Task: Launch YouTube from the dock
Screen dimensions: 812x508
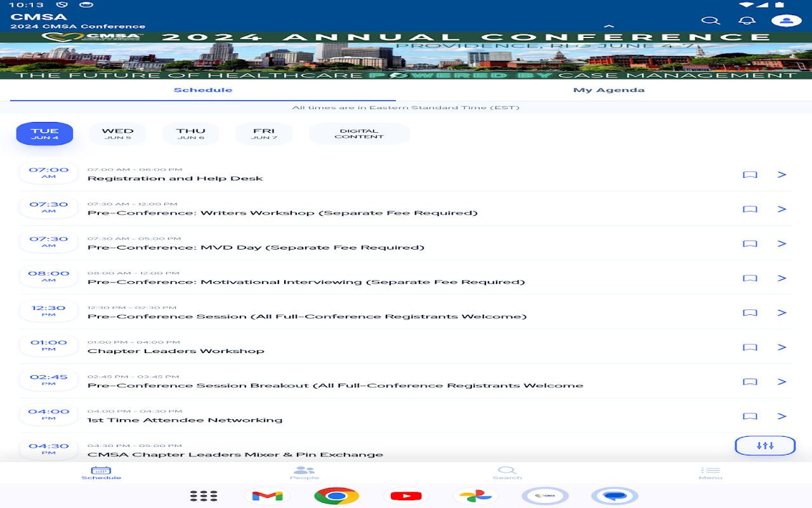Action: click(406, 496)
